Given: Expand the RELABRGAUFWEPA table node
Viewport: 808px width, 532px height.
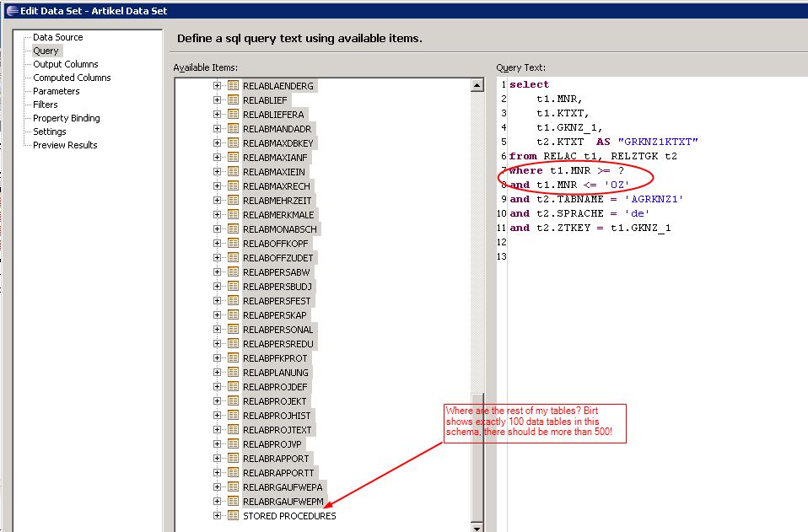Looking at the screenshot, I should point(217,486).
